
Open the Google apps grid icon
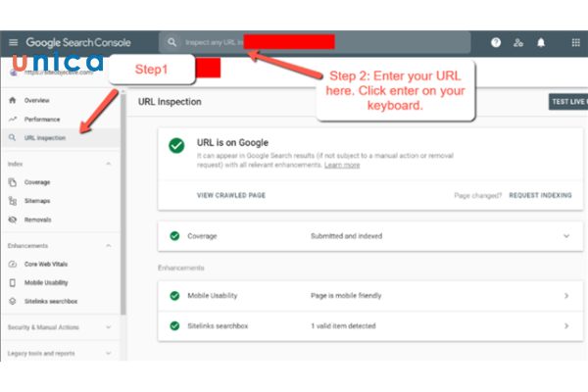click(575, 43)
